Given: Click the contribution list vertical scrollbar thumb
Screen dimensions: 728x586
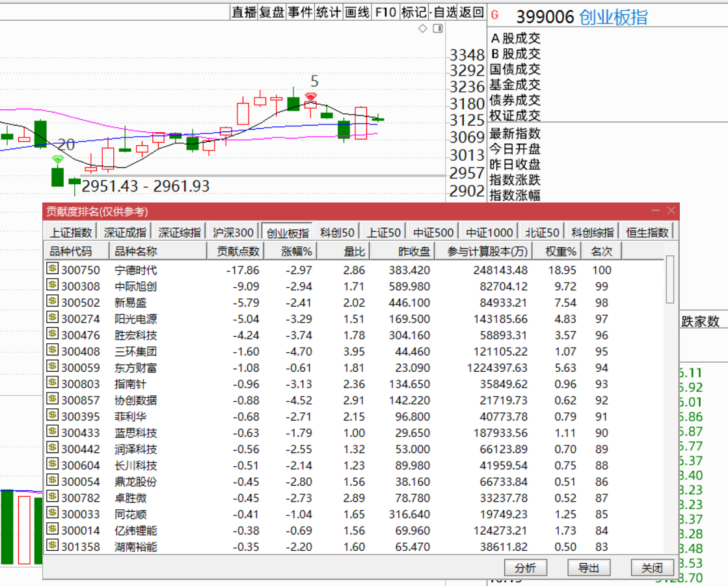Looking at the screenshot, I should 669,279.
